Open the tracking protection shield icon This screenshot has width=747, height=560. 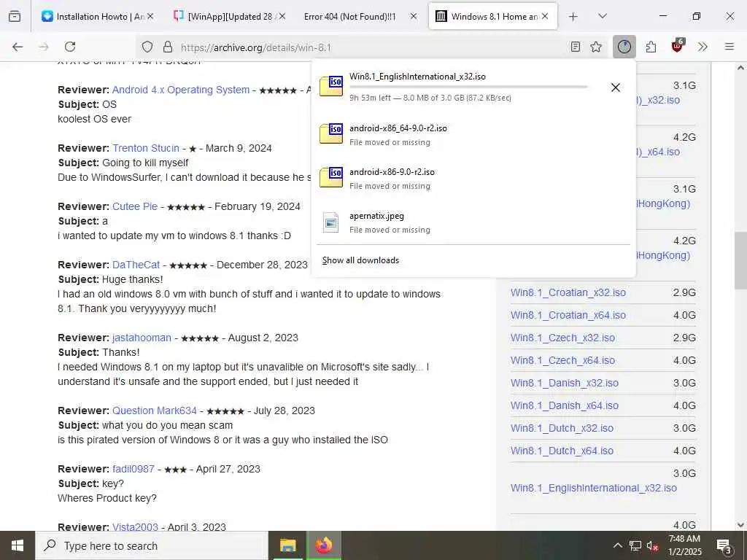147,47
